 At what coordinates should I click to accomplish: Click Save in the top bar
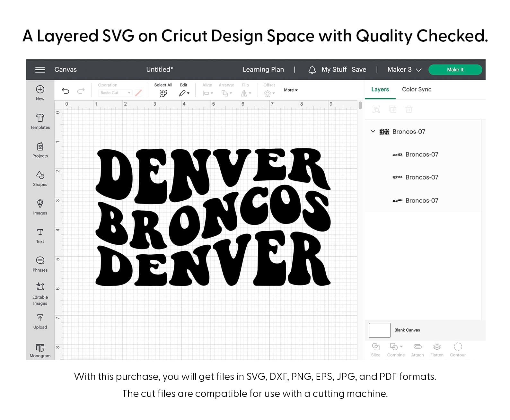(x=359, y=70)
